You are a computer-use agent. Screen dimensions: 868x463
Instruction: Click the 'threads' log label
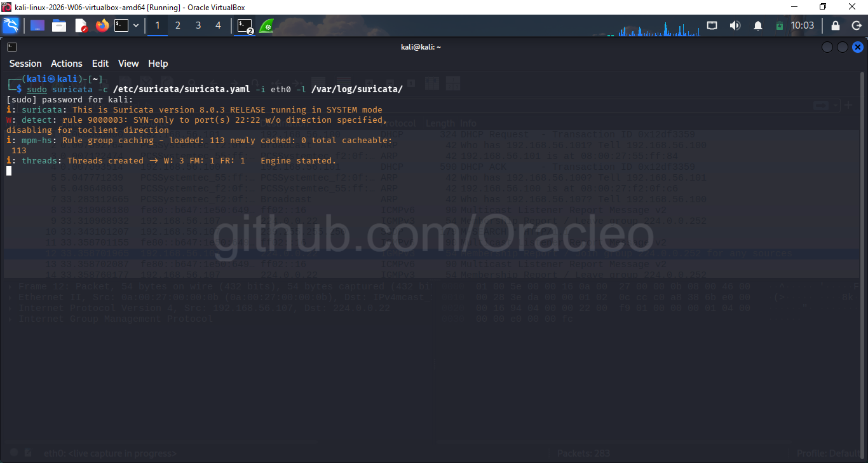(x=39, y=160)
